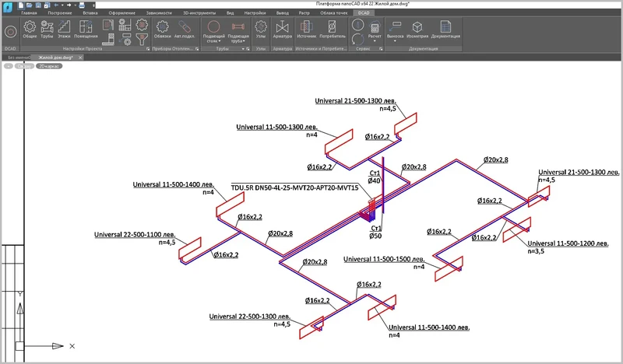Click the Трубы settings icon
The image size is (623, 364).
tap(48, 30)
